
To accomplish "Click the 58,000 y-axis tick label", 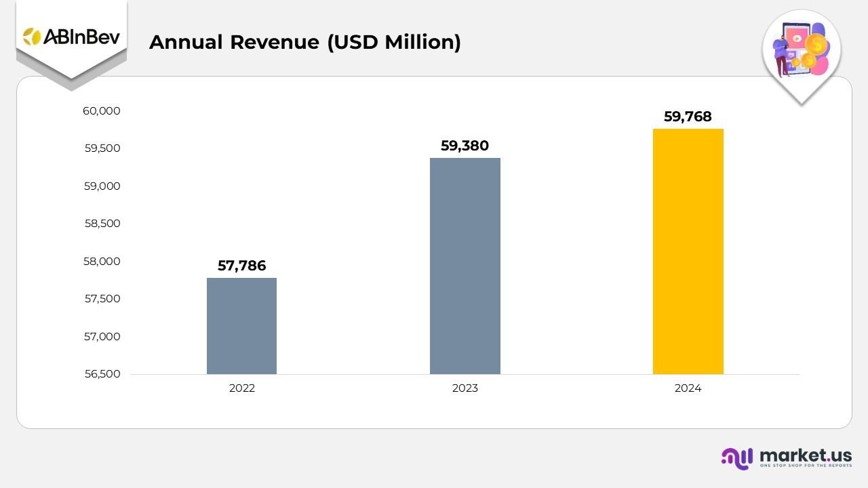I will click(x=100, y=262).
